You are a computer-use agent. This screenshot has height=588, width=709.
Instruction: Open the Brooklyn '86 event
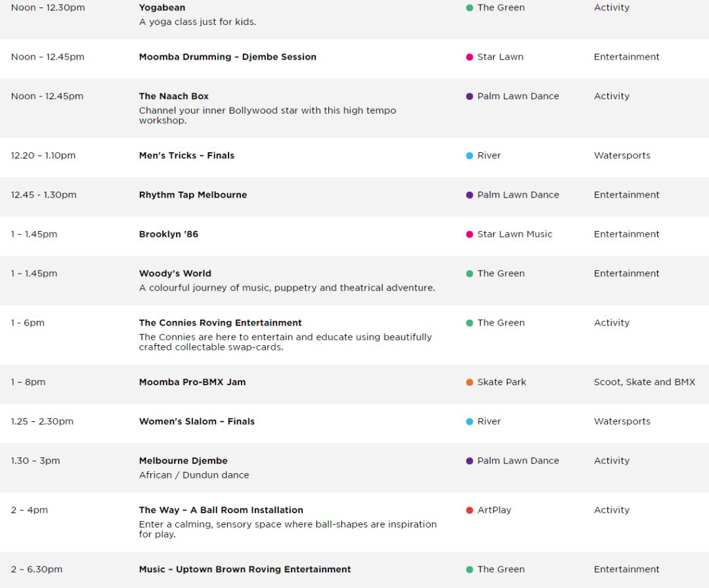point(168,234)
